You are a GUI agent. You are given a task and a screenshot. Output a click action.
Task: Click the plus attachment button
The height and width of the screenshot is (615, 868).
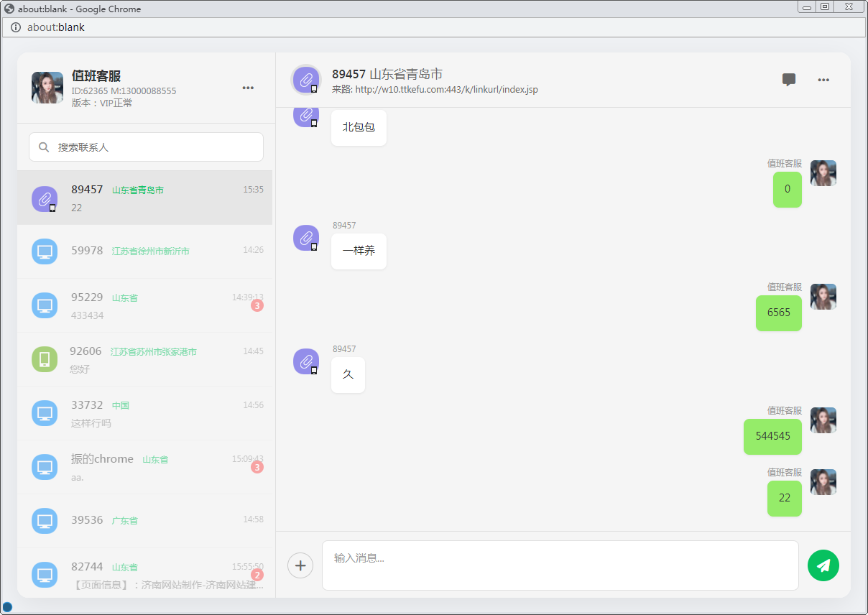click(x=300, y=565)
